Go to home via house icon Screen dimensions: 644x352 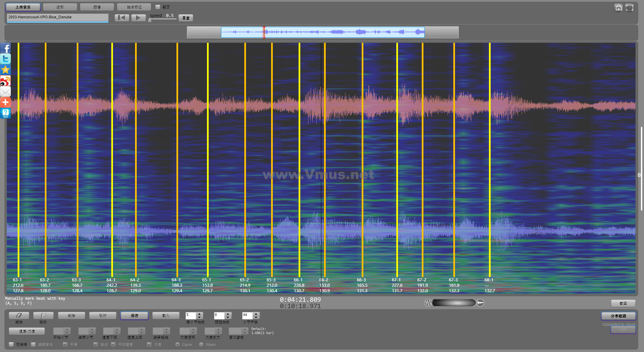(619, 7)
